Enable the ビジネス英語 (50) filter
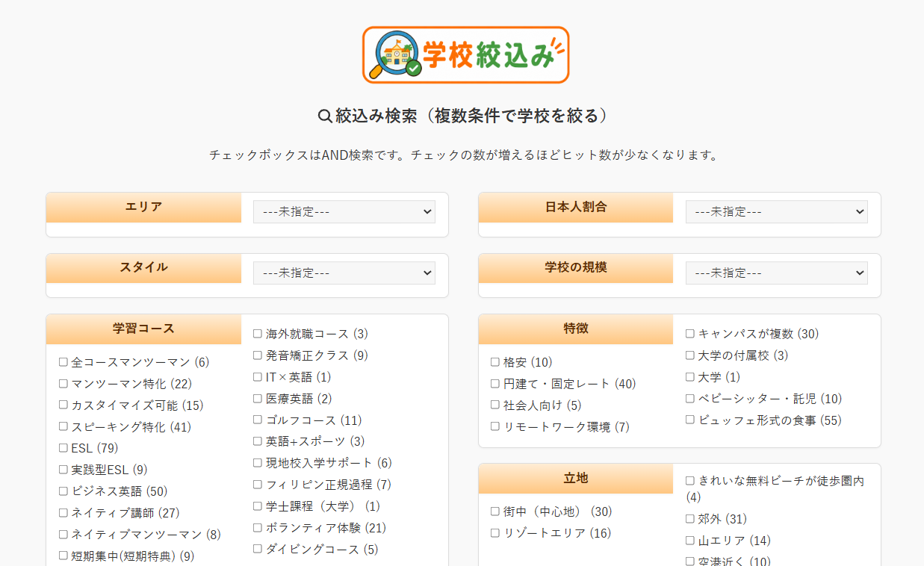Screen dimensions: 924x566 coord(63,491)
